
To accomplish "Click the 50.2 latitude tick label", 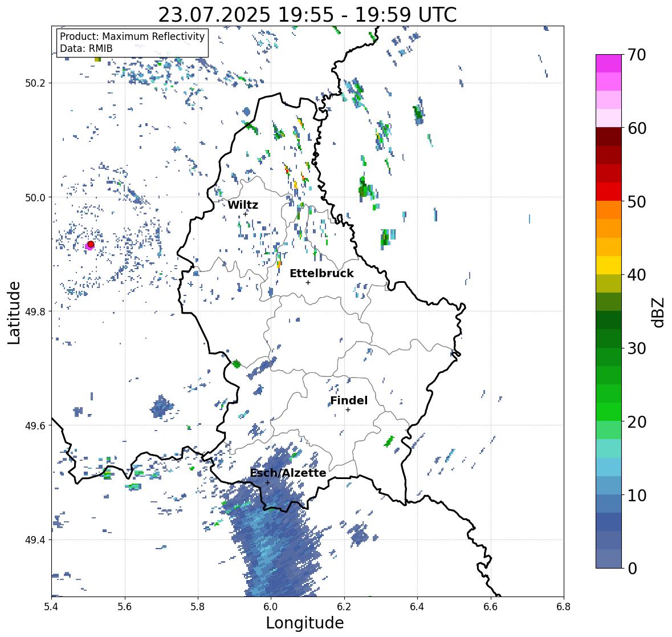I will pyautogui.click(x=35, y=83).
